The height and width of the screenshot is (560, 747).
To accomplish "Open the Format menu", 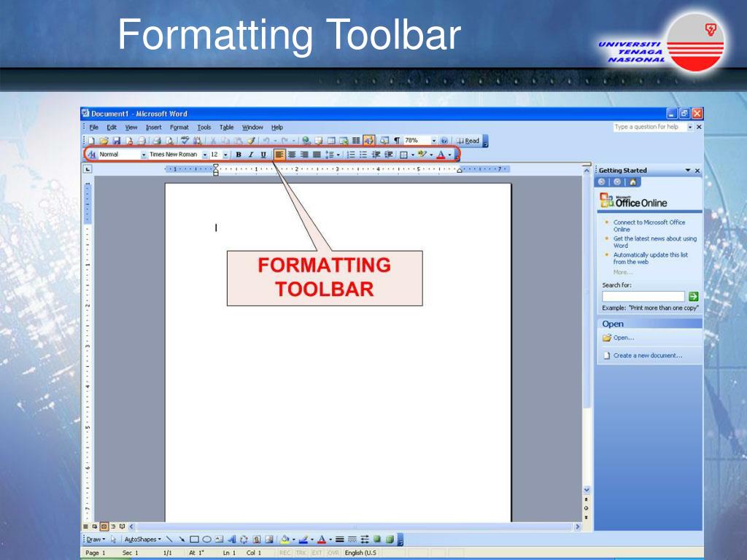I will click(x=179, y=127).
